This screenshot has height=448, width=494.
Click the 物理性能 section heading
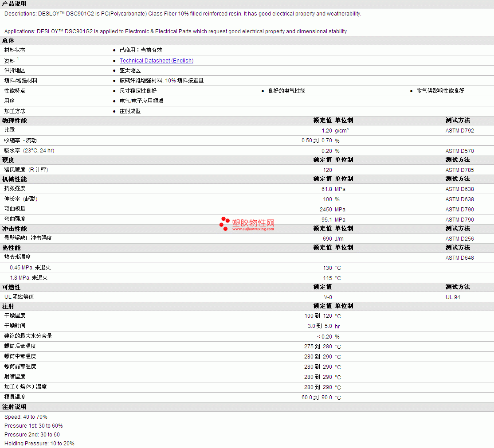click(x=14, y=121)
